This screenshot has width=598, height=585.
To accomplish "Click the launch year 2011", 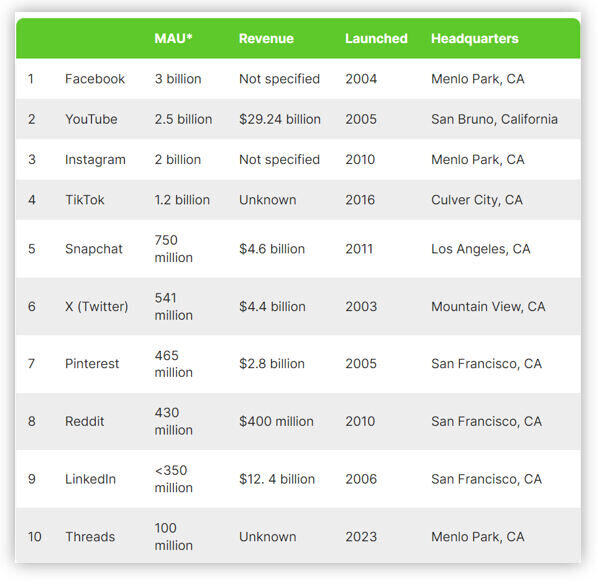I will point(359,249).
